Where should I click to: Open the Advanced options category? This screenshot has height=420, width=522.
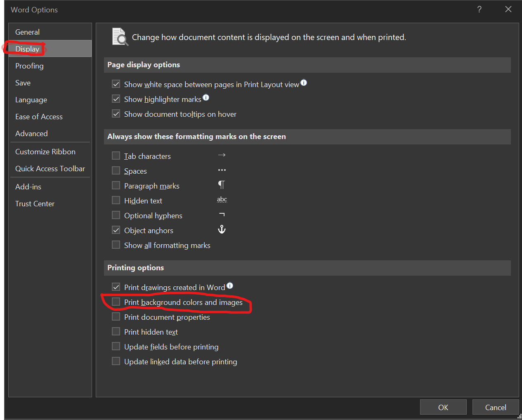[x=50, y=133]
